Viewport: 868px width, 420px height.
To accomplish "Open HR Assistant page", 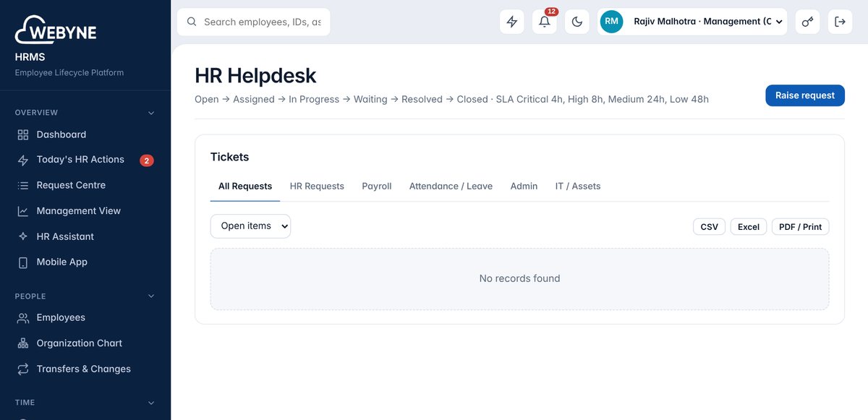I will click(85, 236).
